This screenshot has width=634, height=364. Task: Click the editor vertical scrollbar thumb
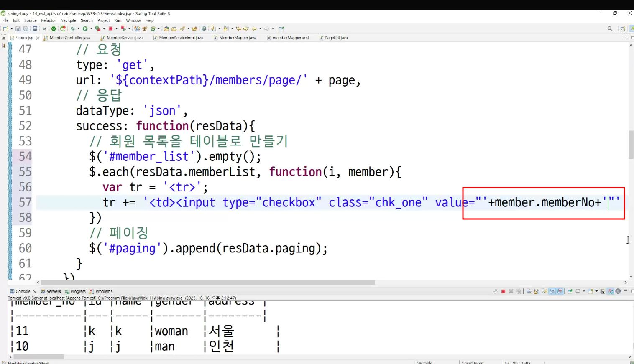631,145
